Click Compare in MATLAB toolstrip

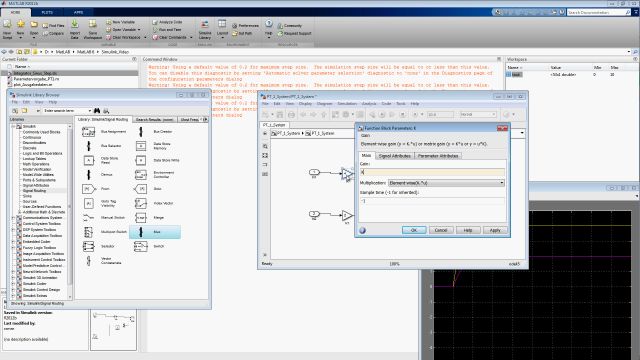tap(53, 33)
